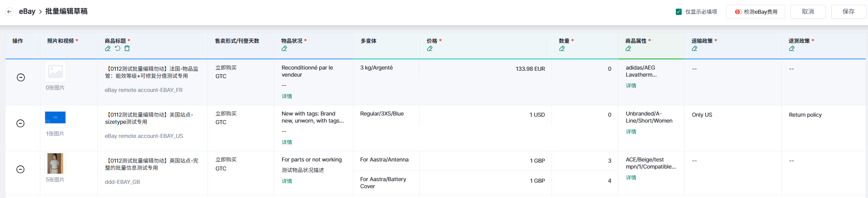Click edit pencil under 退货政策 header

(x=792, y=49)
